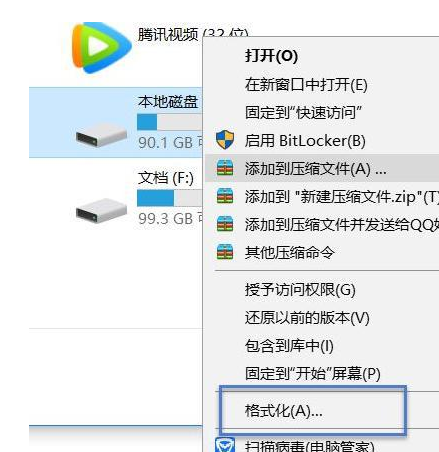The height and width of the screenshot is (452, 439).
Task: Pick 固定到"快速访问" in the menu
Action: pyautogui.click(x=303, y=112)
